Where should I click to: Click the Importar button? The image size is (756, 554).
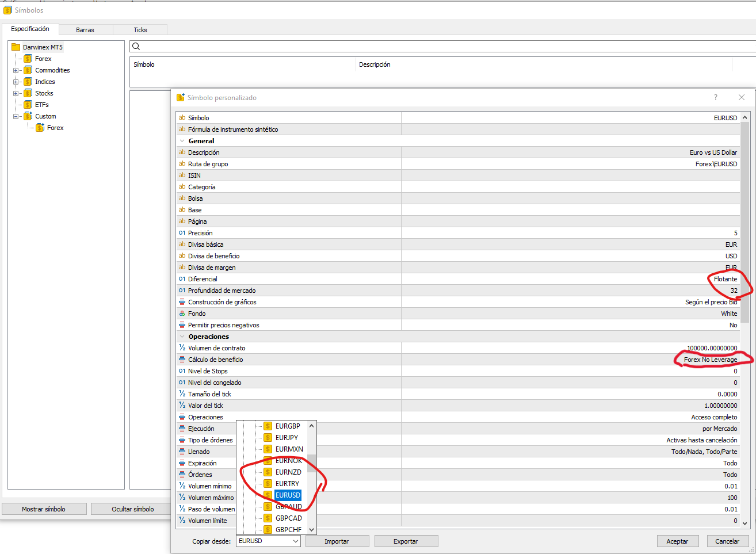click(337, 541)
